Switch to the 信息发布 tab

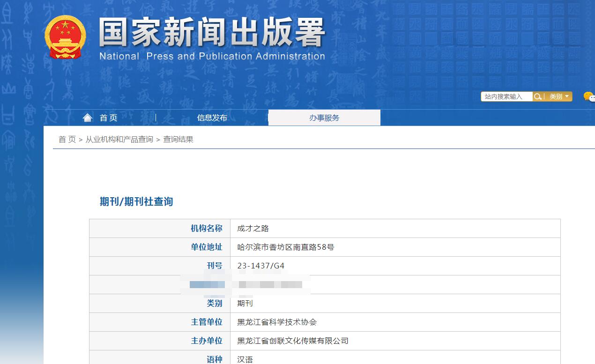tap(212, 118)
